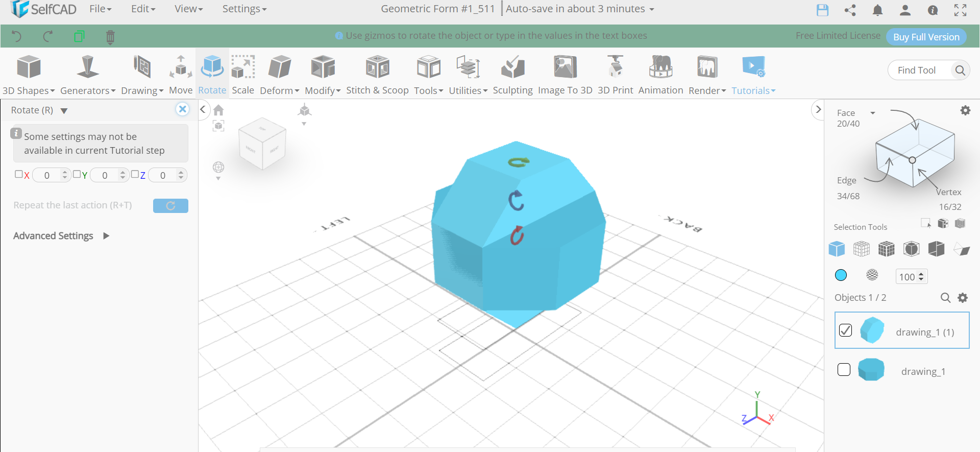Screen dimensions: 980x452
Task: Click the green rotation gizmo on the model
Action: tap(519, 162)
